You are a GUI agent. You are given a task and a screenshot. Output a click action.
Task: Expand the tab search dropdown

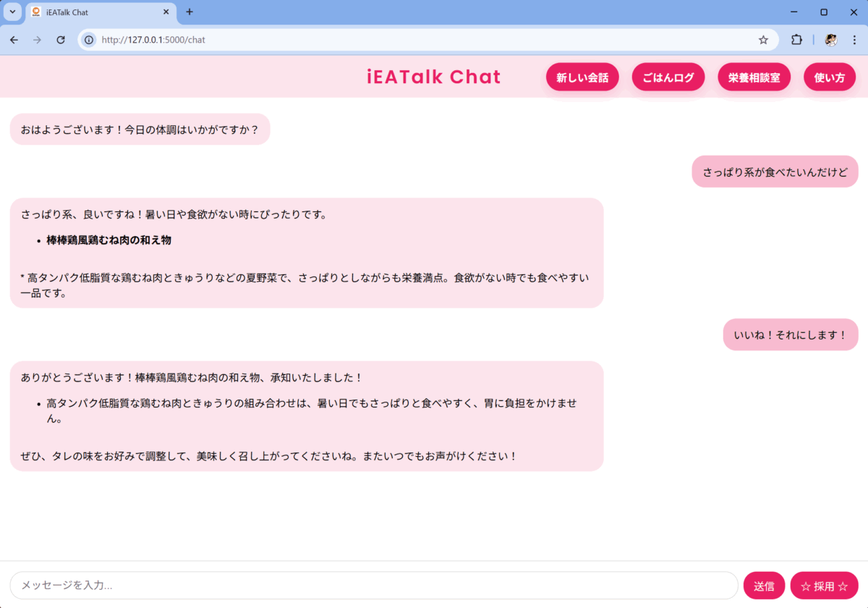pyautogui.click(x=12, y=12)
